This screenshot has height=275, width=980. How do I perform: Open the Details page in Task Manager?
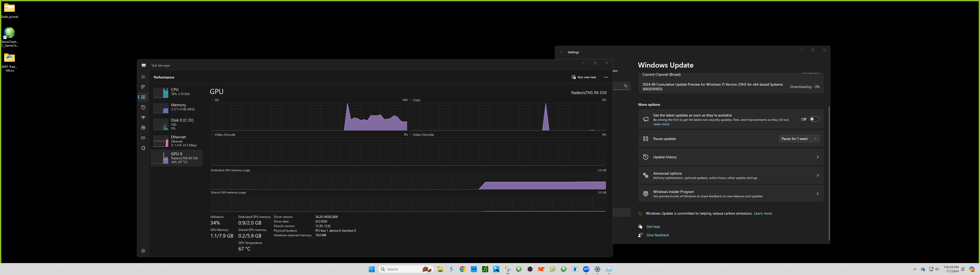(x=143, y=138)
